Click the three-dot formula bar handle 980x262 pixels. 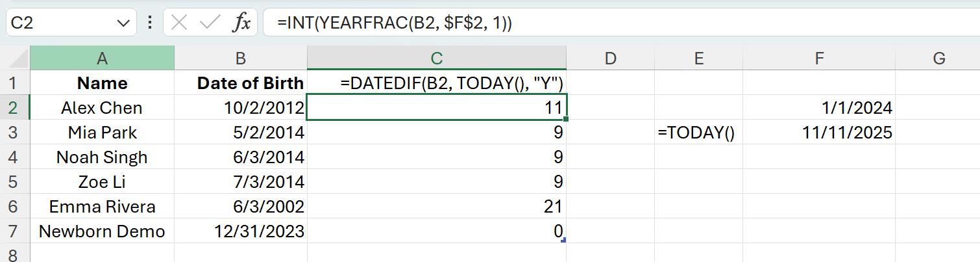[150, 23]
